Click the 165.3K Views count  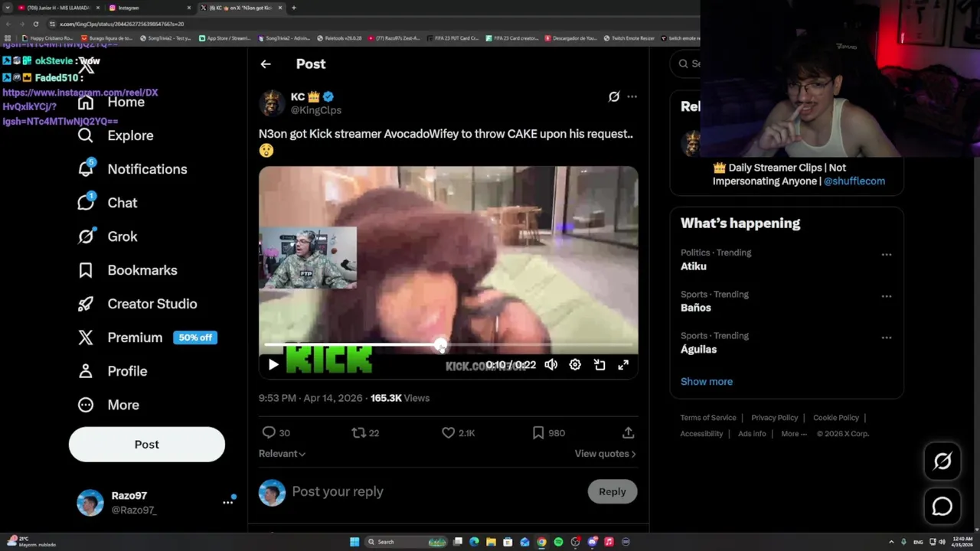coord(400,398)
